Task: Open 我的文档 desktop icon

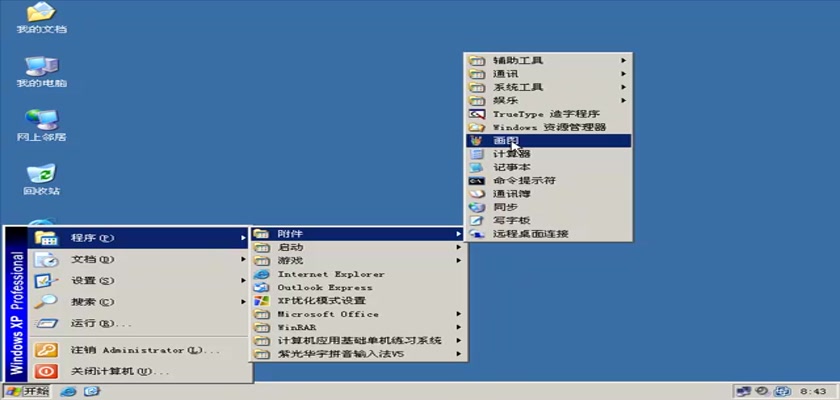Action: [x=41, y=18]
